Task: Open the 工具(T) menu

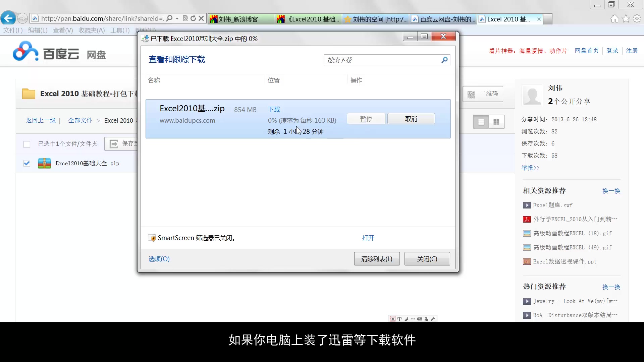Action: pos(120,30)
